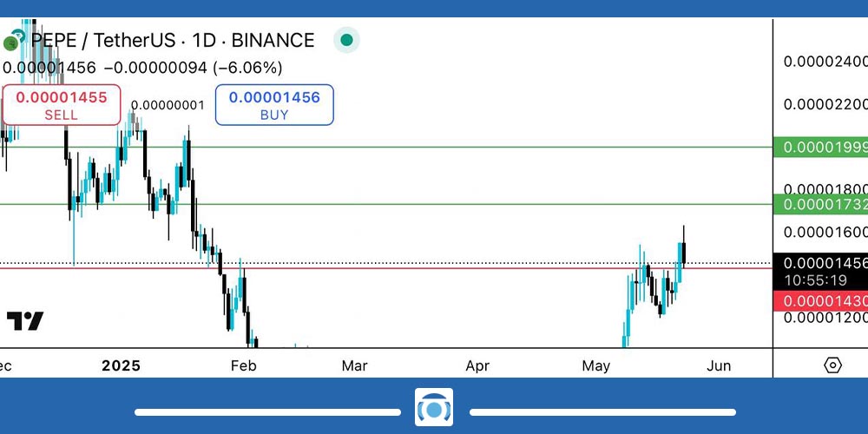Click the Feb label on time axis
Viewport: 868px width, 434px height.
244,365
